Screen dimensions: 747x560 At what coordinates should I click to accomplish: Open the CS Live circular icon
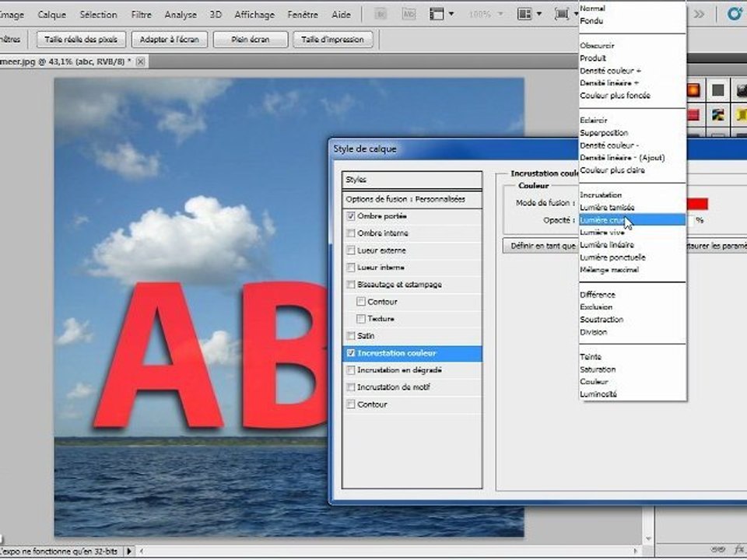(x=736, y=14)
